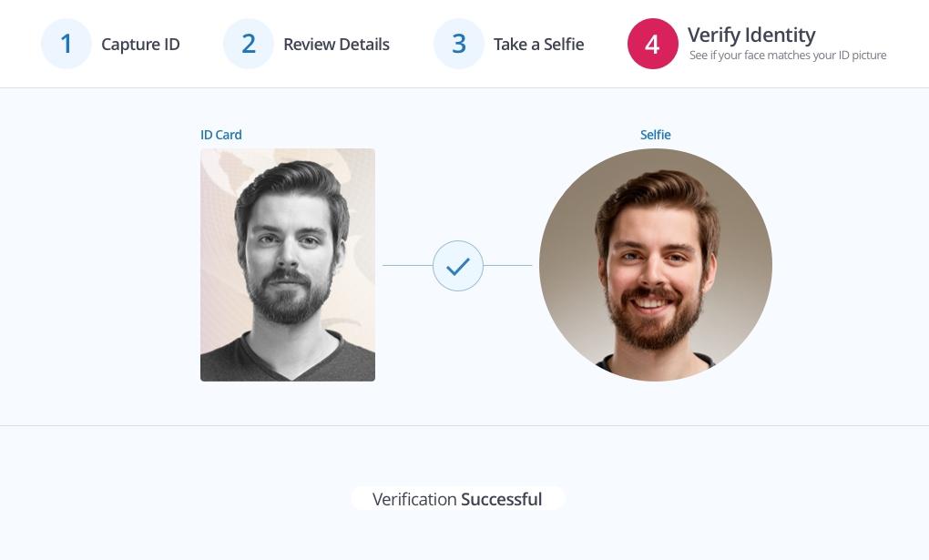This screenshot has width=929, height=560.
Task: Click the Selfie label
Action: click(655, 135)
